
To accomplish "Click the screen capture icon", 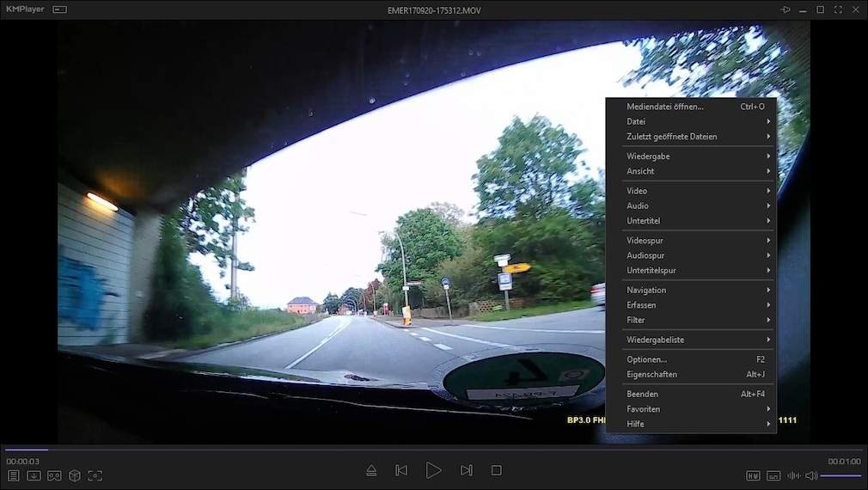I will [95, 475].
